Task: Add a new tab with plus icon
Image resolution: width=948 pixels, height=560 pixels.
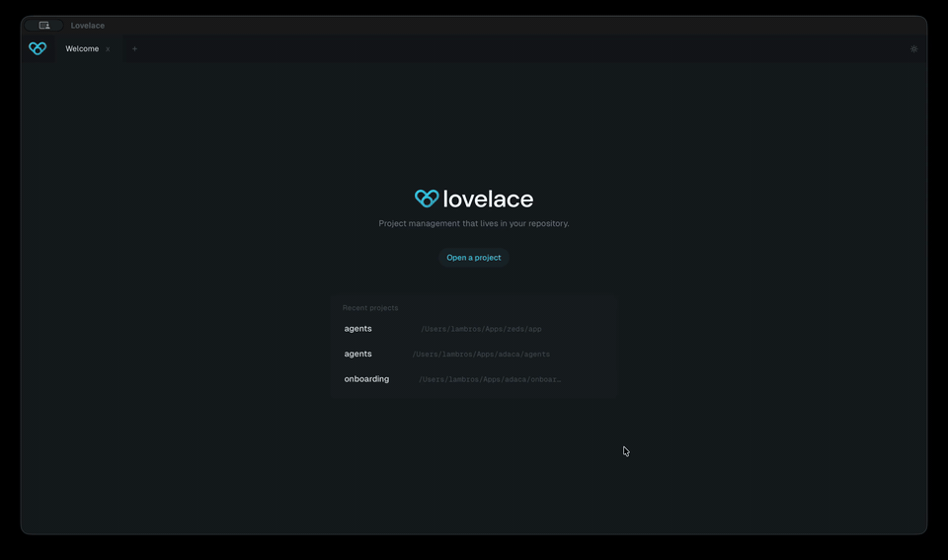Action: pyautogui.click(x=135, y=49)
